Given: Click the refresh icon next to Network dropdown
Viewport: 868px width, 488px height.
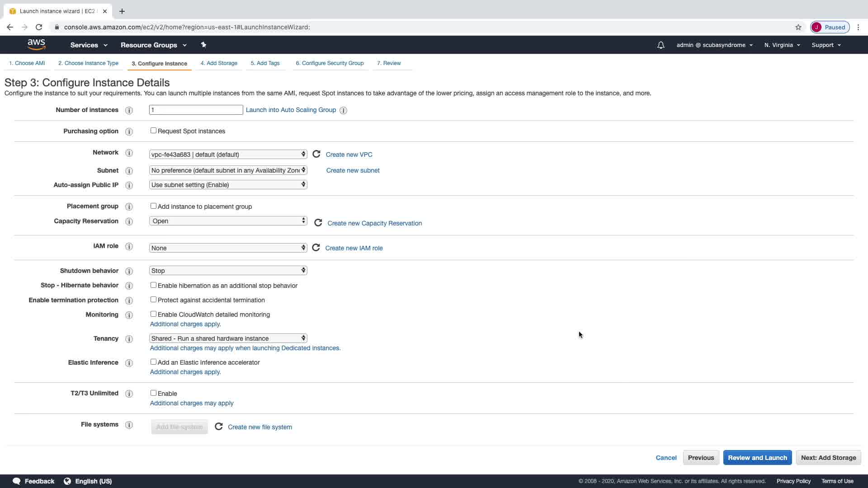Looking at the screenshot, I should coord(316,154).
